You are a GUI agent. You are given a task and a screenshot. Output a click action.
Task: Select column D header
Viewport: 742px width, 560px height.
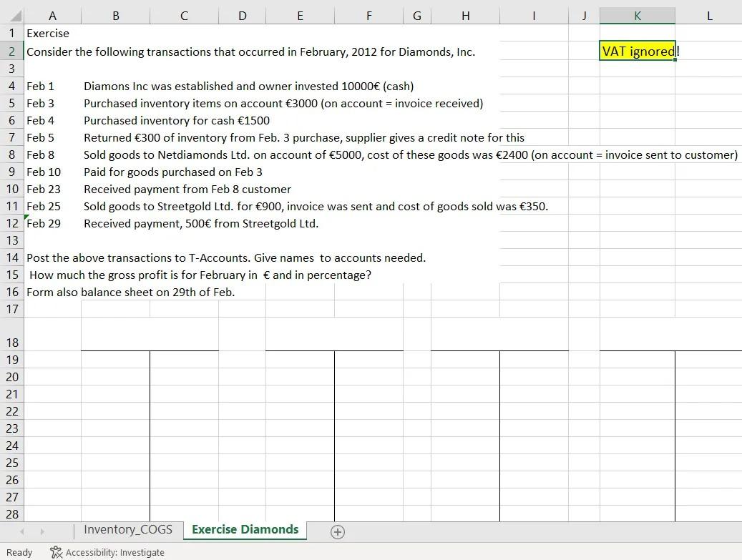243,16
